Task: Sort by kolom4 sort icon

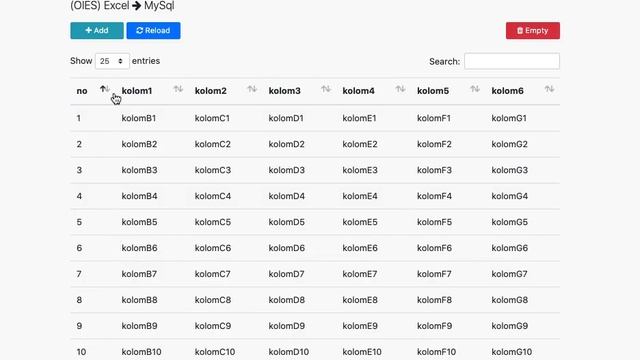Action: coord(400,89)
